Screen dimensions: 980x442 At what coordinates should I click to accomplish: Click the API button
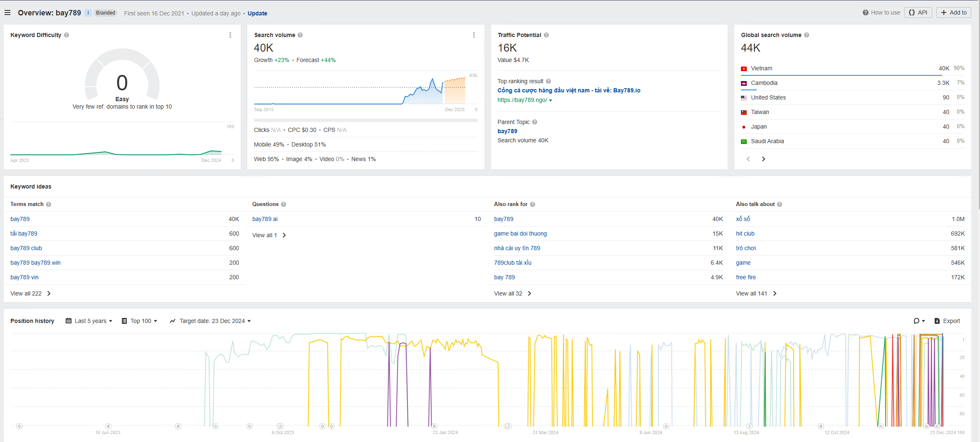(x=918, y=12)
